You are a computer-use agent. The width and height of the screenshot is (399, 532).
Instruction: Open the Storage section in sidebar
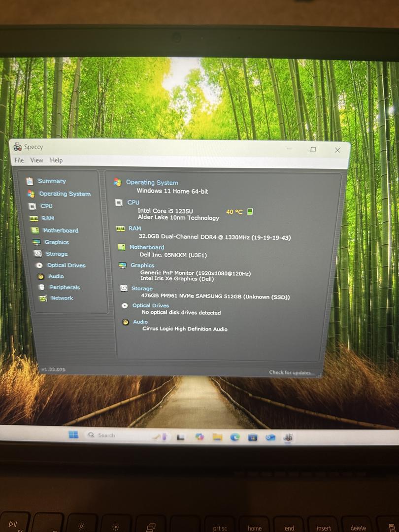[x=57, y=254]
